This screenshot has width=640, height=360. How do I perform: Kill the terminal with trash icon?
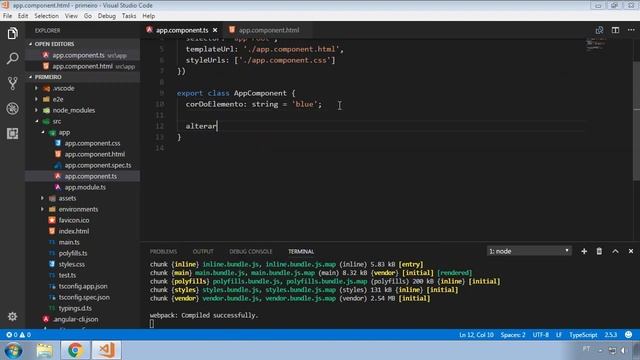599,251
